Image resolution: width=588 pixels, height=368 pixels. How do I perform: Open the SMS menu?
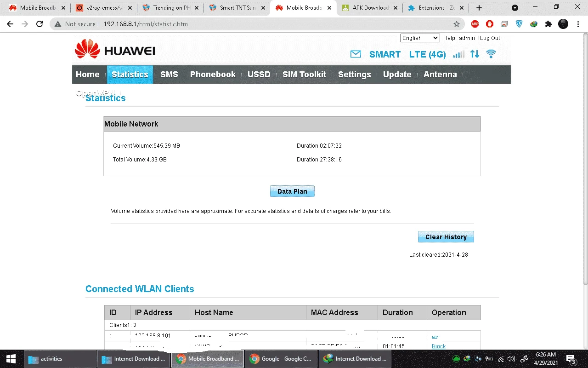(169, 75)
